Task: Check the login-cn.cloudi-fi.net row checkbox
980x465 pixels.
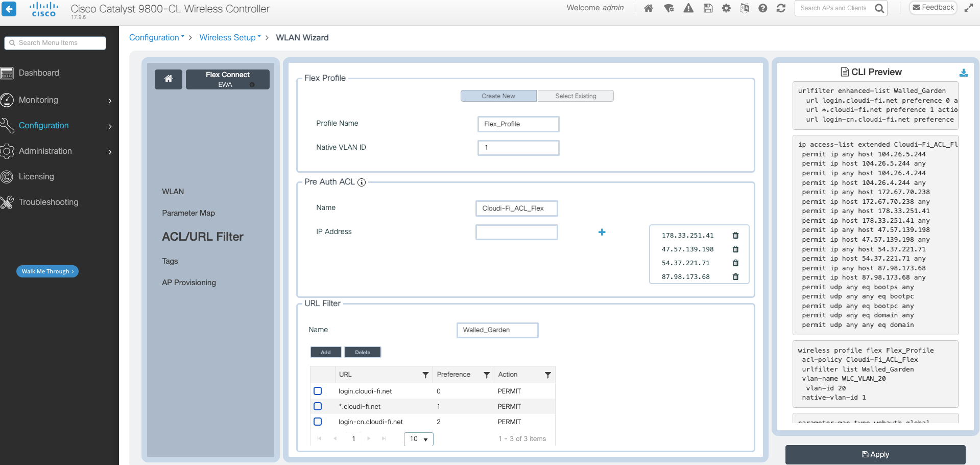Action: (x=318, y=422)
